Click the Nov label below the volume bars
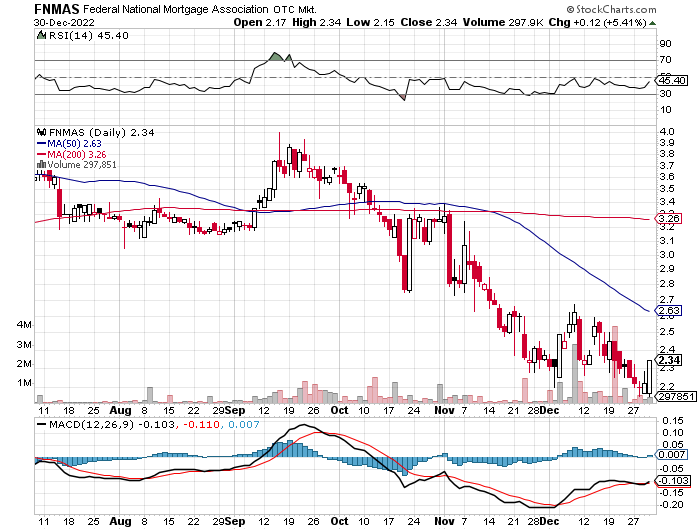The height and width of the screenshot is (530, 700). coord(444,410)
